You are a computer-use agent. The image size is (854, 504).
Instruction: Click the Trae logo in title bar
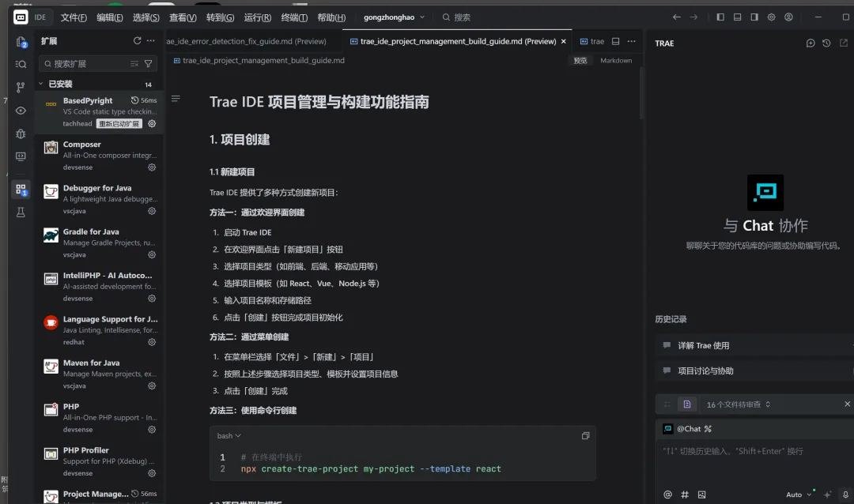pos(21,17)
